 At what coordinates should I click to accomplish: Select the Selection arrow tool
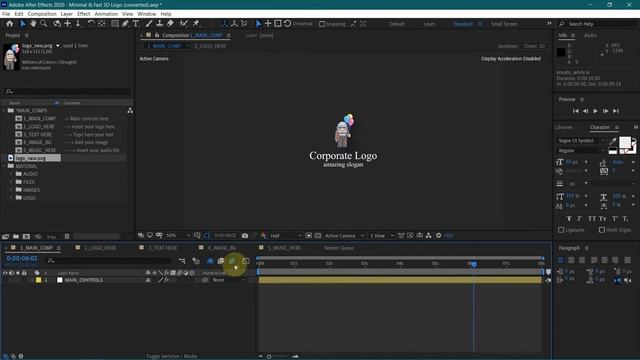coord(23,24)
